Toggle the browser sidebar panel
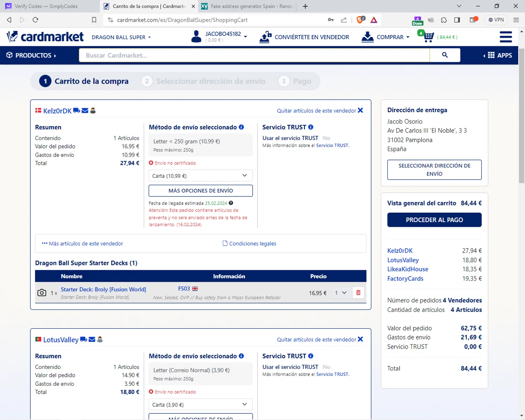 tap(457, 20)
